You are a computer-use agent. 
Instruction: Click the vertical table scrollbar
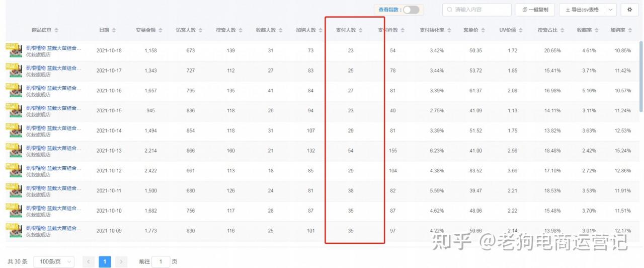641,76
